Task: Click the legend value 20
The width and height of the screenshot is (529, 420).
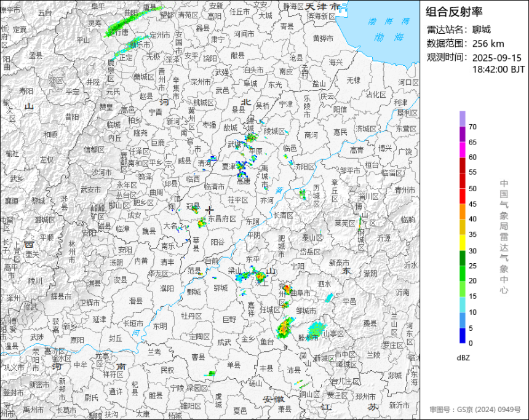Action: 472,281
